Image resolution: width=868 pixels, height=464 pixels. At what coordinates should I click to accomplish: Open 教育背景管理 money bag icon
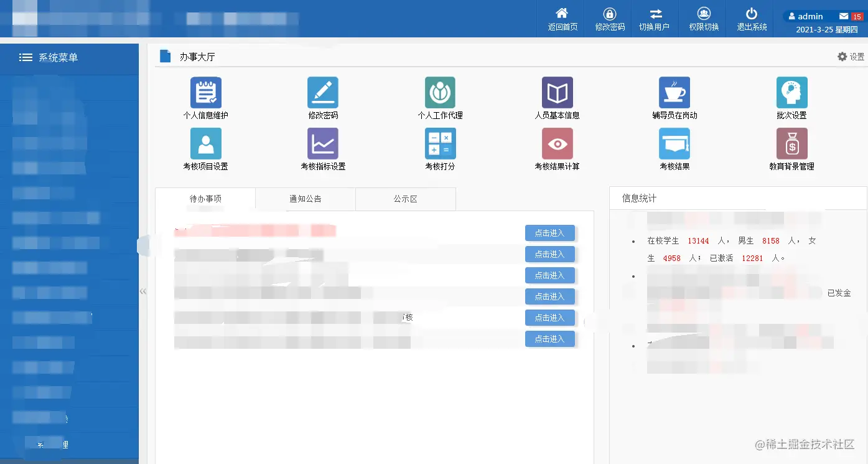(792, 144)
